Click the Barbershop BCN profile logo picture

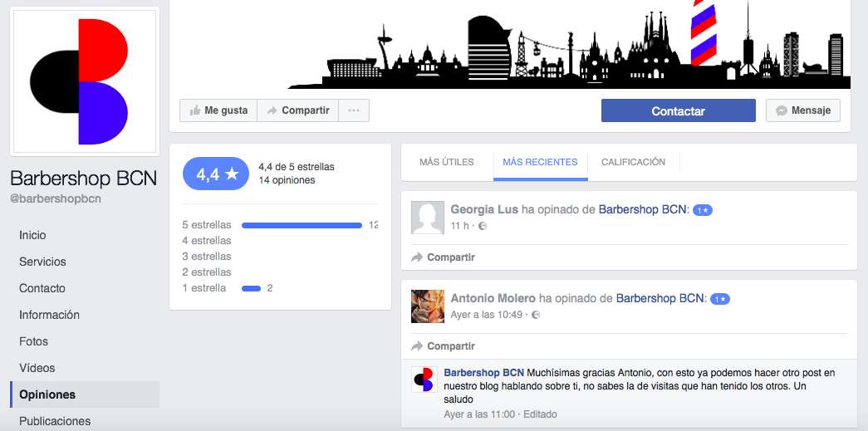(85, 82)
